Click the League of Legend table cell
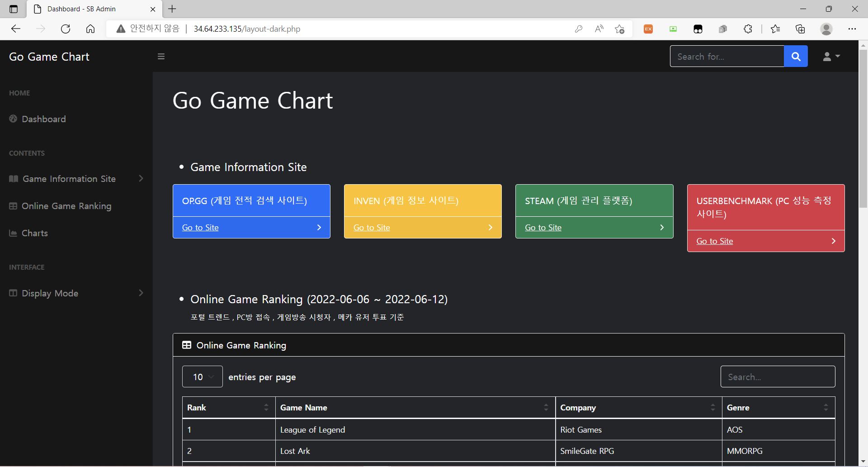Image resolution: width=868 pixels, height=467 pixels. tap(415, 429)
